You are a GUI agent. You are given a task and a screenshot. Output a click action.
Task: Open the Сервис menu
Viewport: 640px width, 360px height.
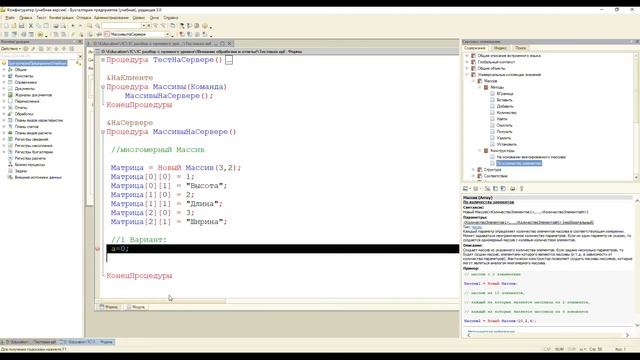click(139, 18)
